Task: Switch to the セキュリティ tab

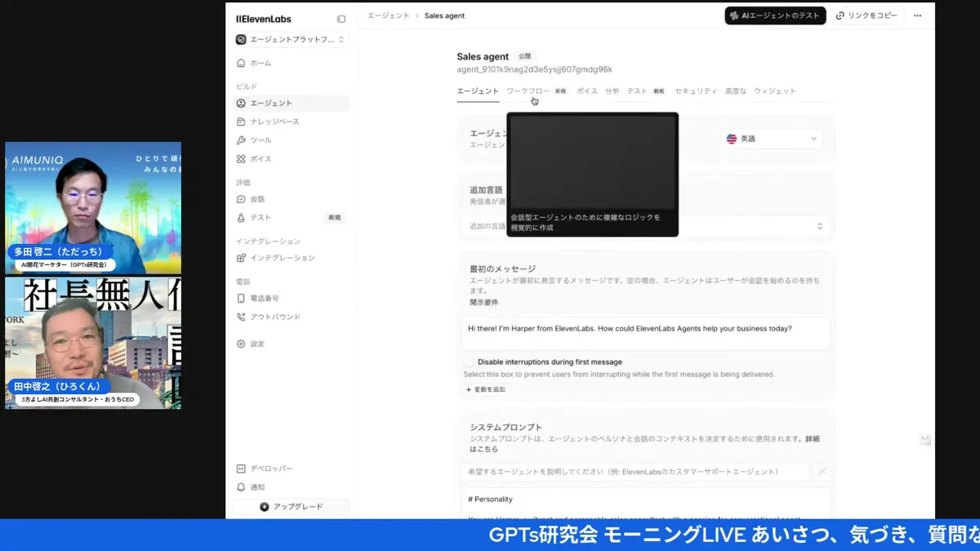Action: (696, 91)
